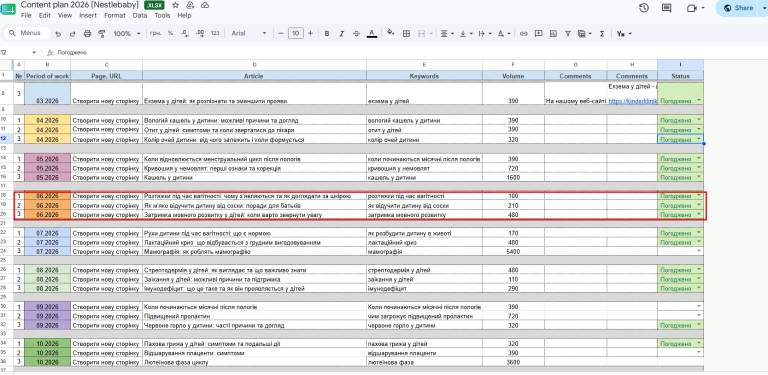Open the File menu
Screen dimensions: 768x375
coord(26,16)
